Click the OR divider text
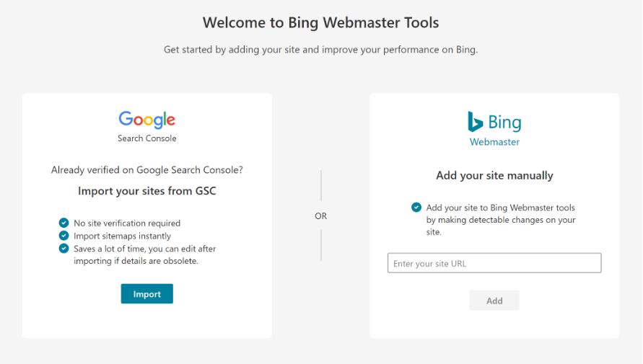The image size is (643, 364). tap(320, 216)
